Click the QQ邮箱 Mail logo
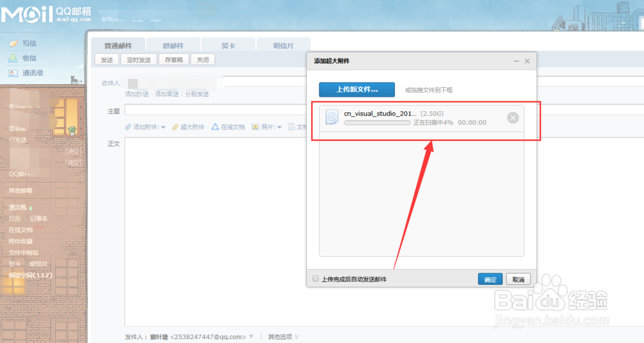644x343 pixels. click(46, 14)
